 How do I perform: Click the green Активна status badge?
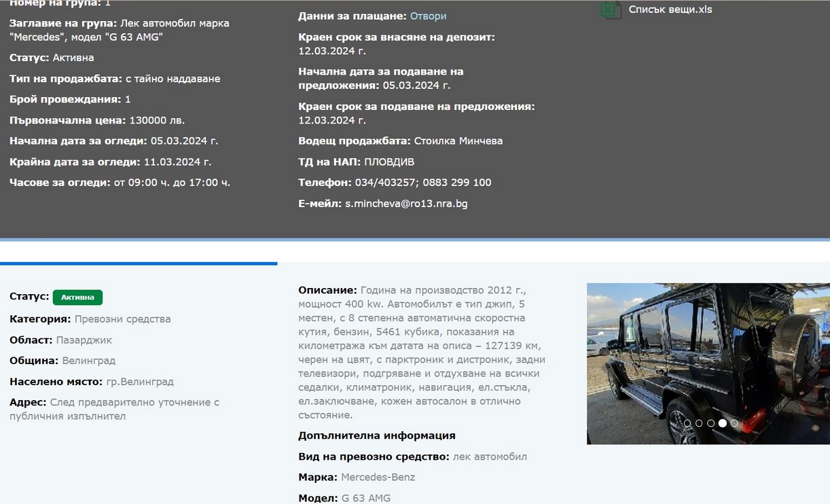click(x=77, y=298)
